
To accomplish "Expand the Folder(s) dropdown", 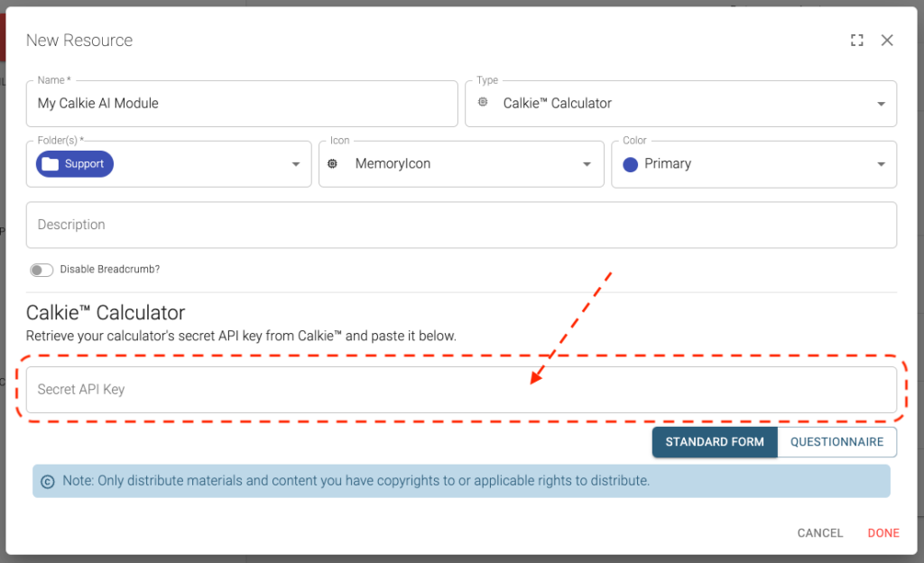I will [296, 164].
